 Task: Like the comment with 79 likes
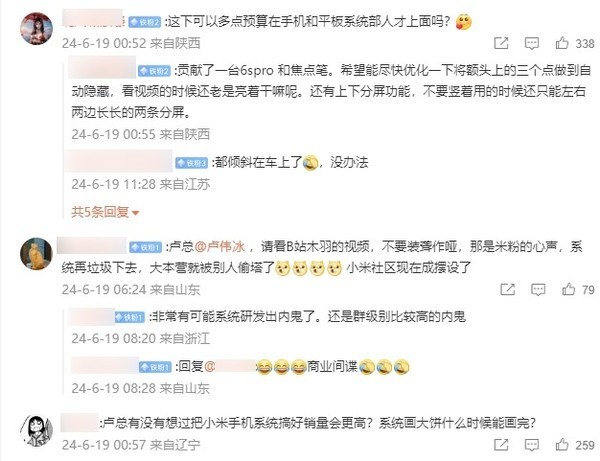[568, 289]
